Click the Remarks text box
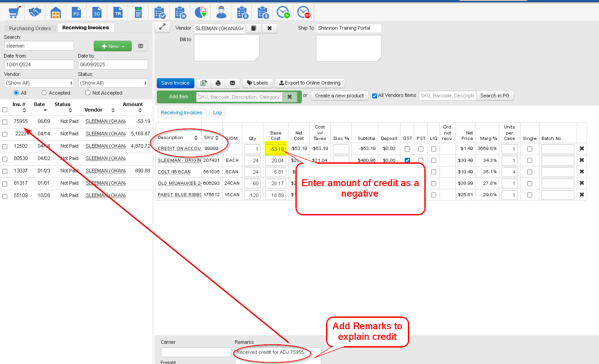 pos(278,356)
